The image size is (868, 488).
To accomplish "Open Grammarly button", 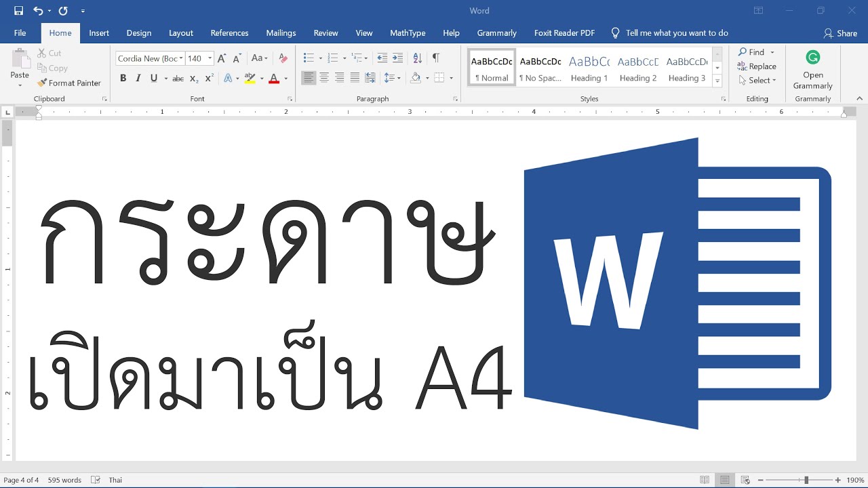I will pos(813,70).
